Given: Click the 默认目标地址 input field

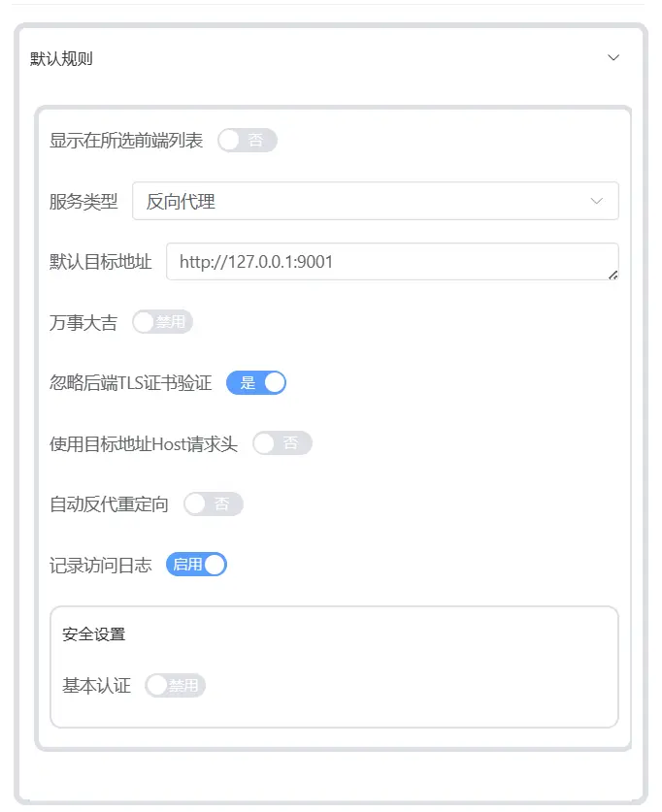Looking at the screenshot, I should 392,262.
